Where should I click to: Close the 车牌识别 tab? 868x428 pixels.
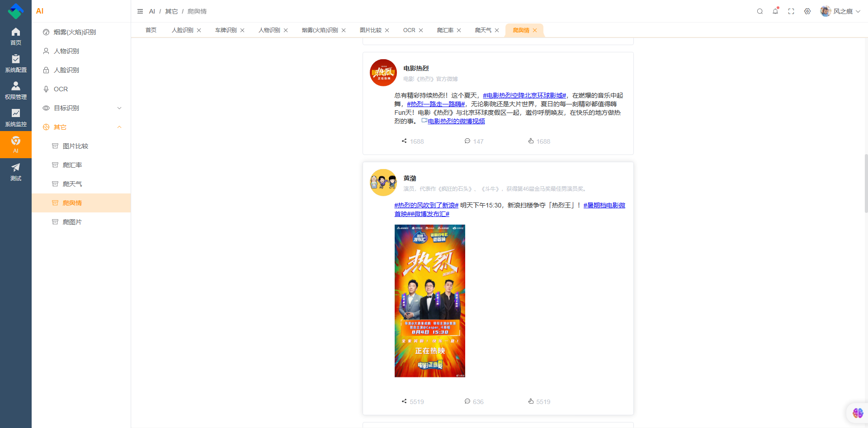click(x=242, y=30)
